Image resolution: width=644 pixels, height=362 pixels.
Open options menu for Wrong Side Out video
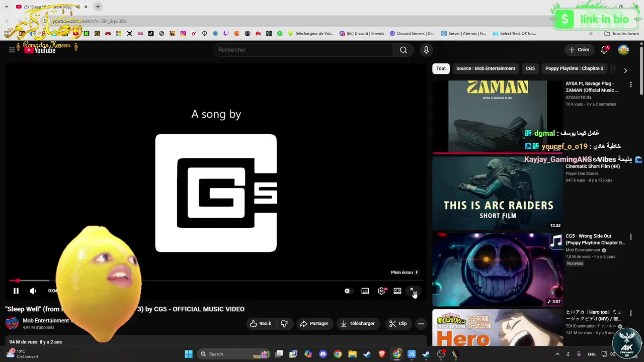pos(631,237)
